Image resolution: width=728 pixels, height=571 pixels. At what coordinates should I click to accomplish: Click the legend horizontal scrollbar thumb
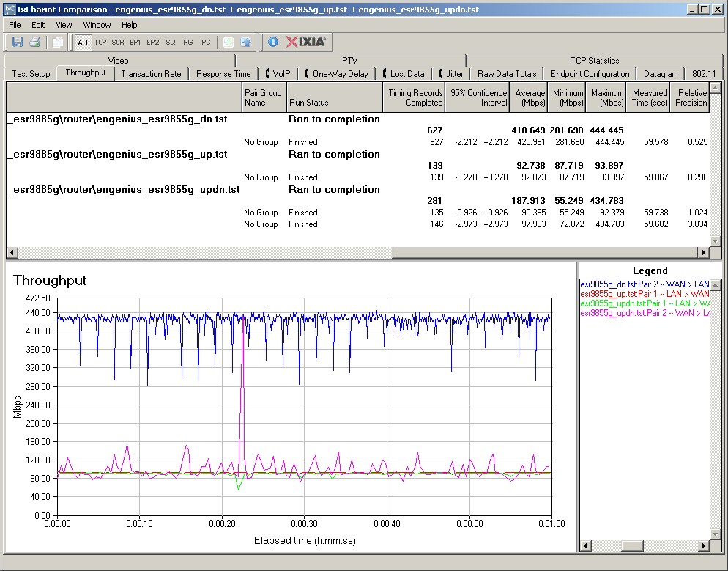(x=634, y=545)
